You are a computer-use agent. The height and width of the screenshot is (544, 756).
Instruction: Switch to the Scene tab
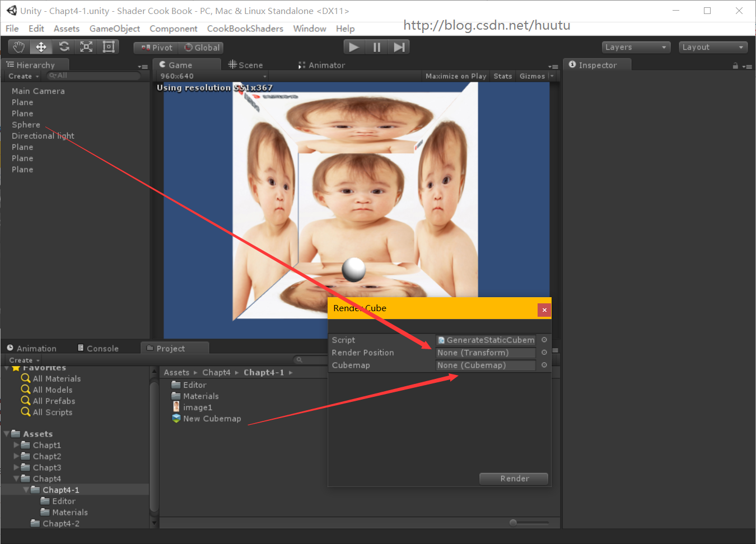(246, 65)
